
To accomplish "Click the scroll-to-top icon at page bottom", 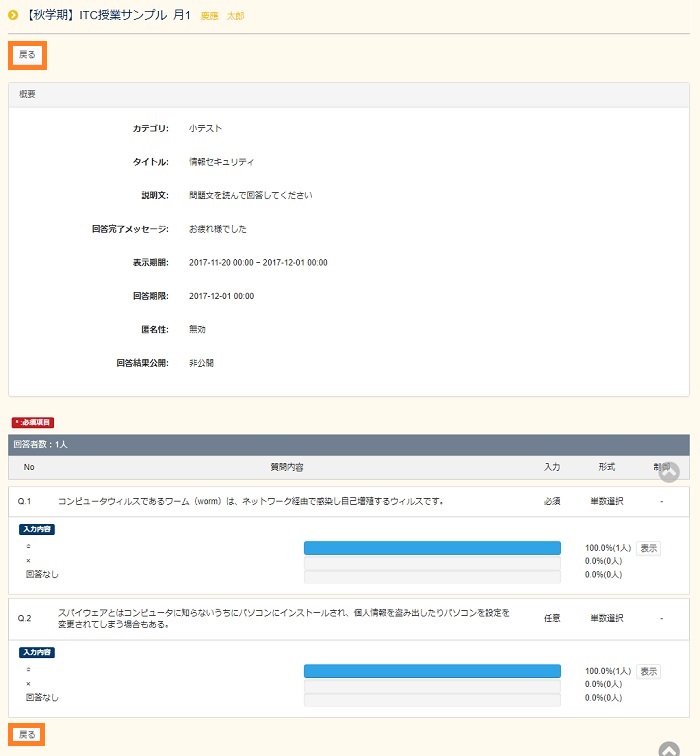I will [x=669, y=749].
